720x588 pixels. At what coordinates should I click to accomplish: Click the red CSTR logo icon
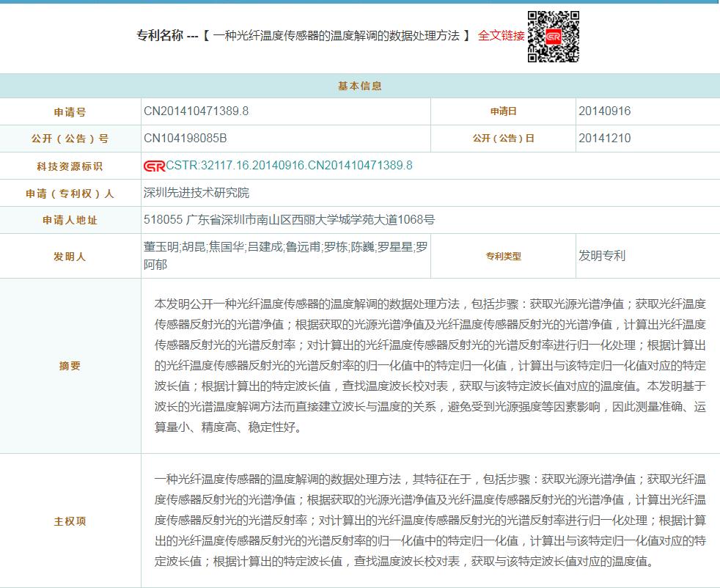tap(154, 166)
